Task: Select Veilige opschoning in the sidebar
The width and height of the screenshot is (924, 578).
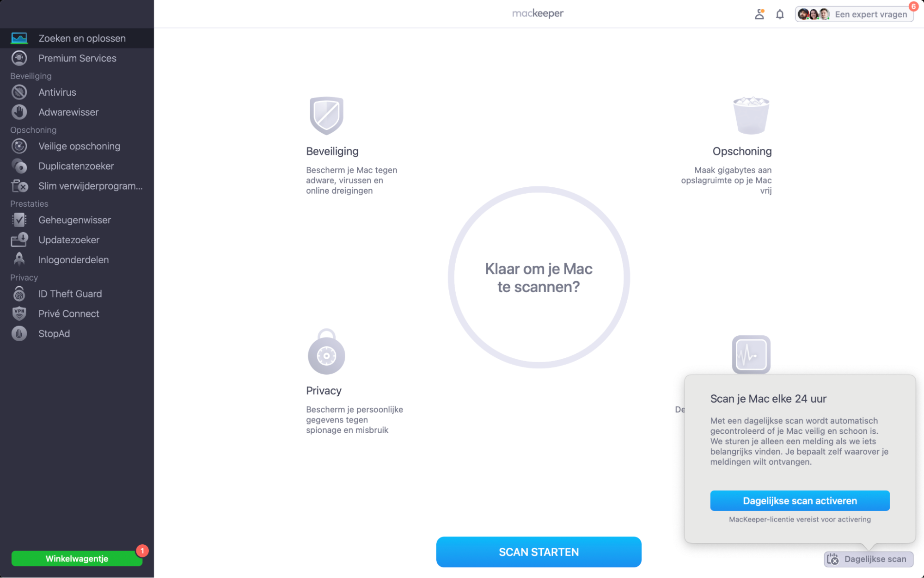Action: point(79,146)
